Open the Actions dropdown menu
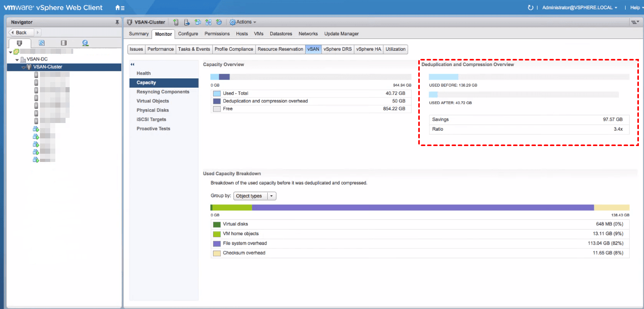Image resolution: width=644 pixels, height=309 pixels. [243, 22]
